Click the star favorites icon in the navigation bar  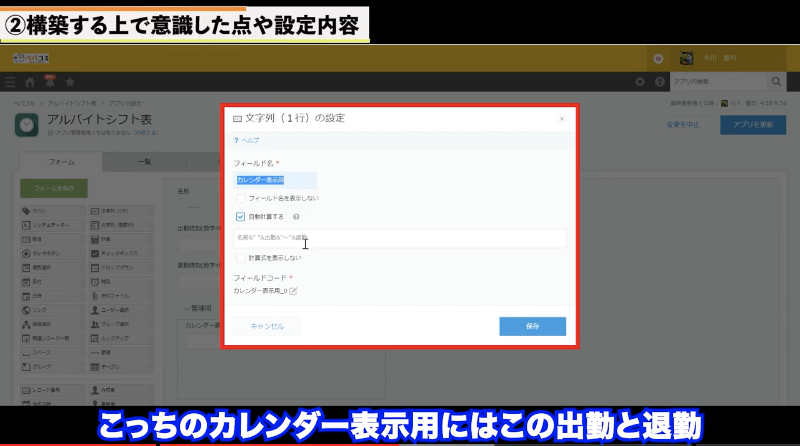[x=69, y=81]
